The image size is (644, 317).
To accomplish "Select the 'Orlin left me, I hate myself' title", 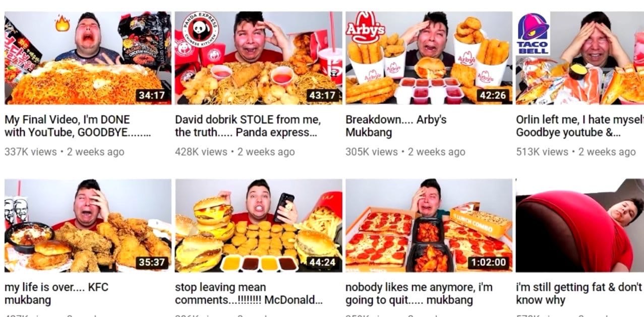I will point(580,126).
